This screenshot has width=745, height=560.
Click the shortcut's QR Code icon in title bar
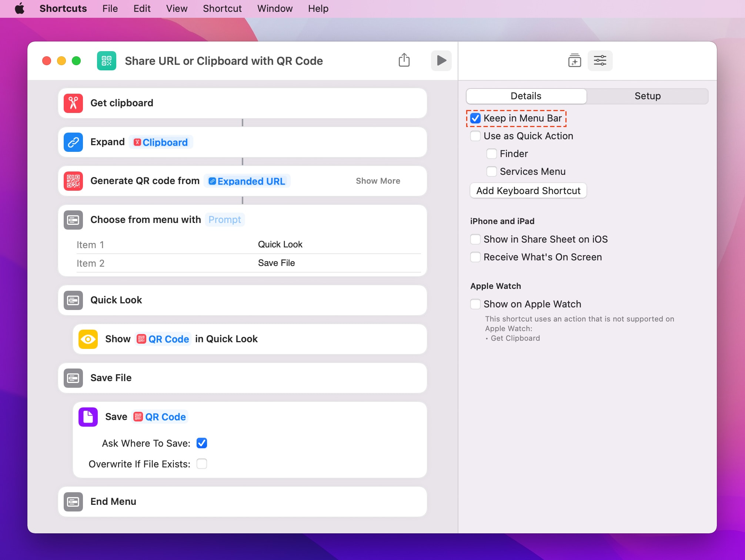pyautogui.click(x=106, y=60)
